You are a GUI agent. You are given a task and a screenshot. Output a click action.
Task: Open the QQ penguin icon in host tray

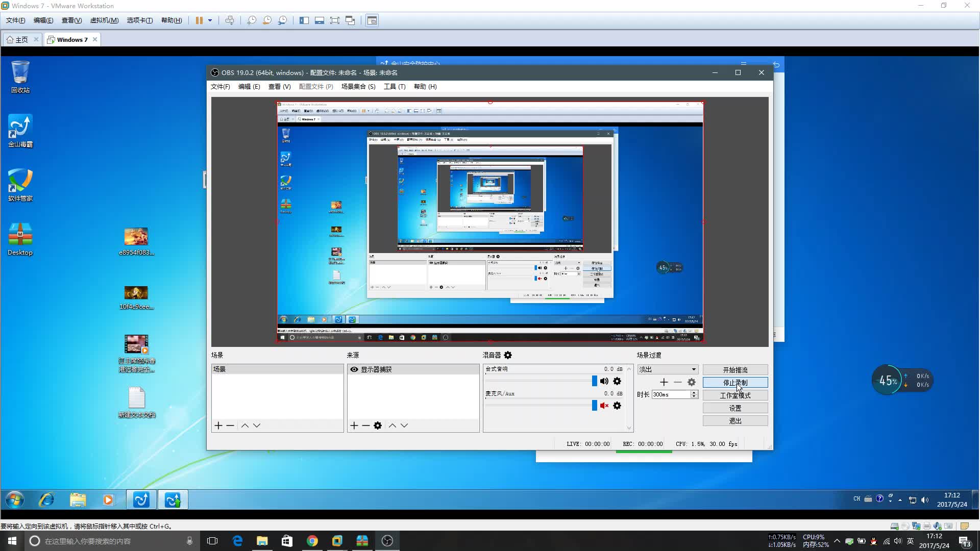(874, 541)
